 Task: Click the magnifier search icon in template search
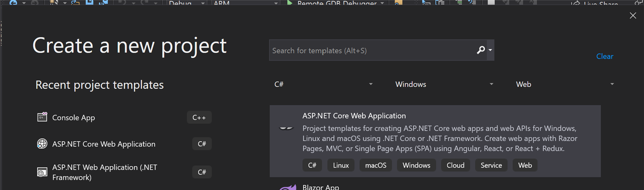pos(480,50)
